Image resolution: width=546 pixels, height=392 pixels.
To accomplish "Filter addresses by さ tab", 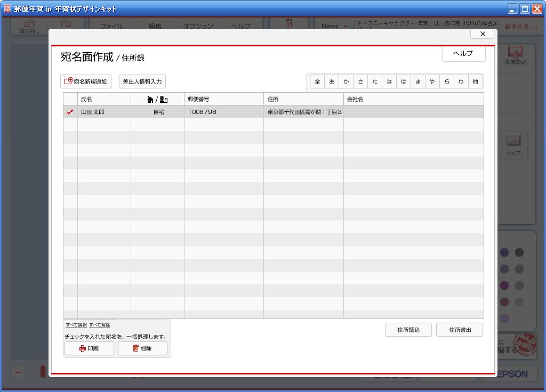I will click(360, 81).
